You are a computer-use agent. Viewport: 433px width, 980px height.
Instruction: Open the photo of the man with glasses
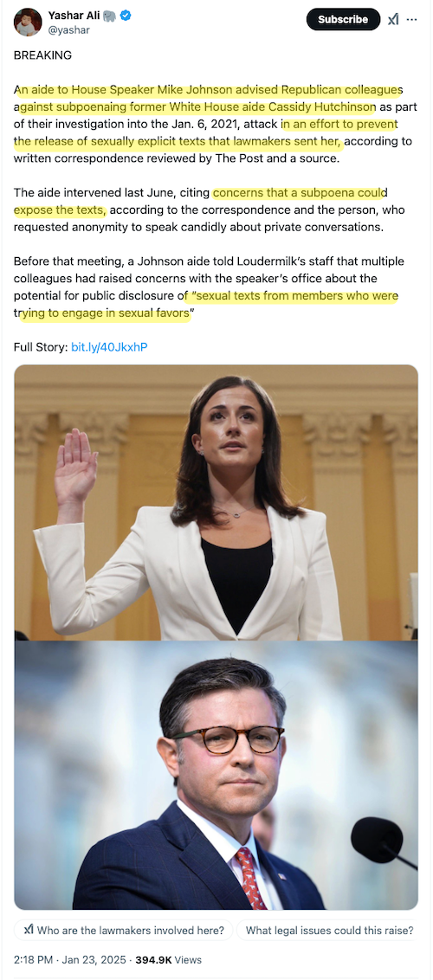pyautogui.click(x=216, y=775)
